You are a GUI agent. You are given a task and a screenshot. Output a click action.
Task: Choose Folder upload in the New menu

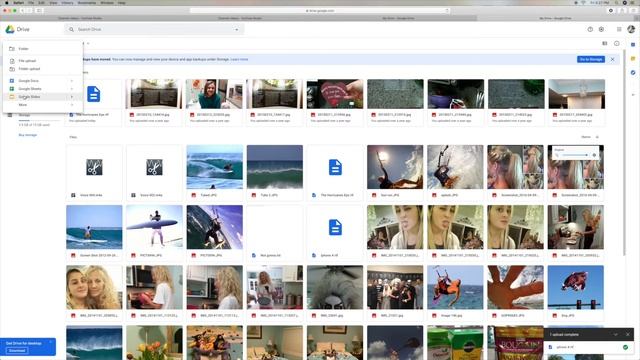pyautogui.click(x=43, y=69)
